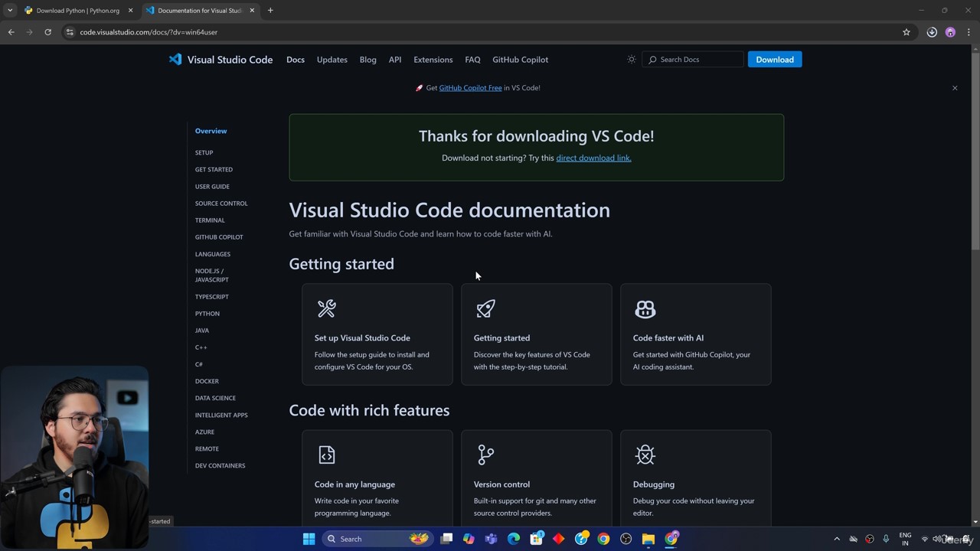Viewport: 980px width, 551px height.
Task: Expand DATA SCIENCE section in sidebar
Action: pos(215,398)
